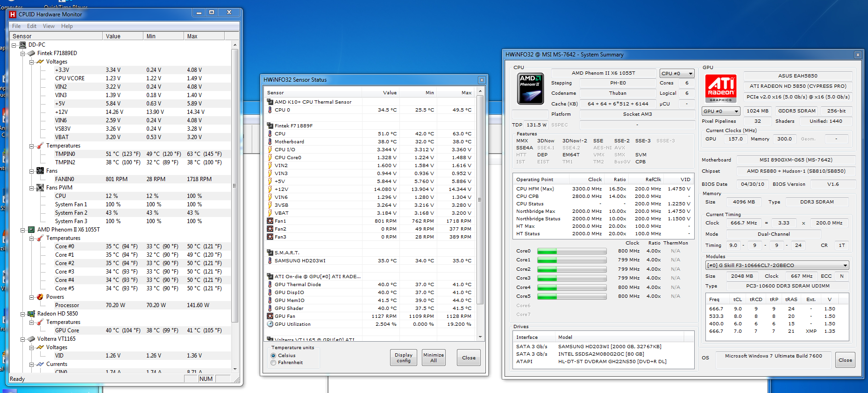
Task: Click the AMD Phenom II X6 1055T processor icon
Action: [31, 230]
